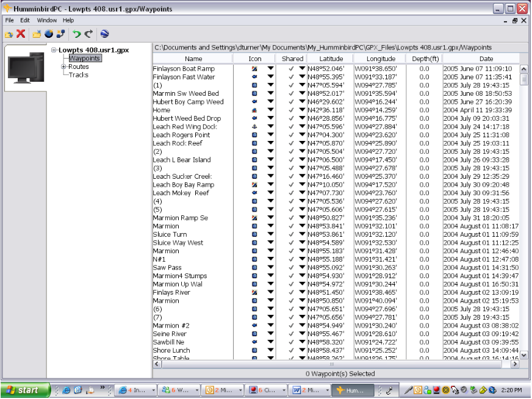Click the flag icon for Finlays River

click(x=254, y=292)
